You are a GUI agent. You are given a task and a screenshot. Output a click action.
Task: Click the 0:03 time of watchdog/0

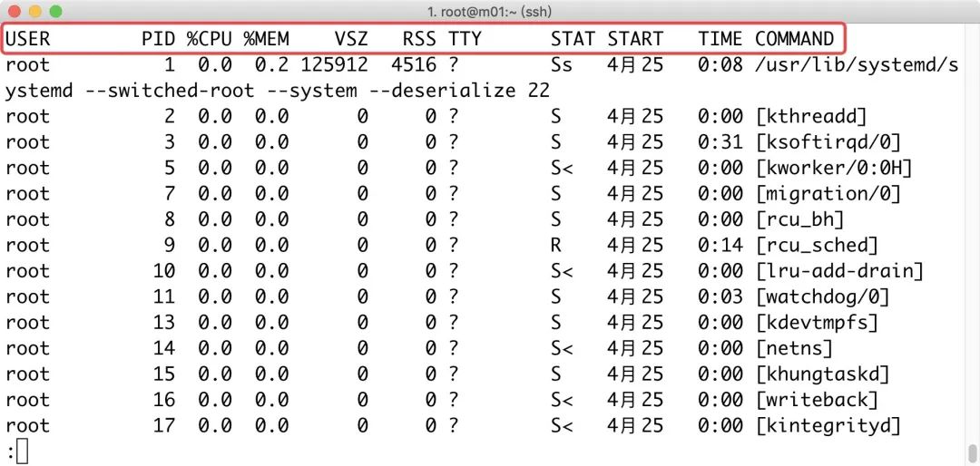tap(720, 296)
